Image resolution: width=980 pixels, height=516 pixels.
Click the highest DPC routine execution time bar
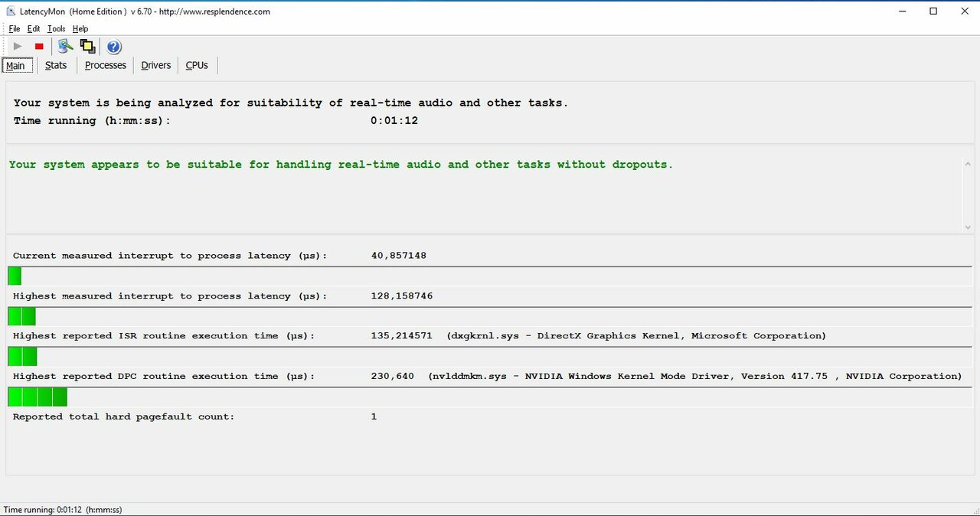pyautogui.click(x=38, y=397)
